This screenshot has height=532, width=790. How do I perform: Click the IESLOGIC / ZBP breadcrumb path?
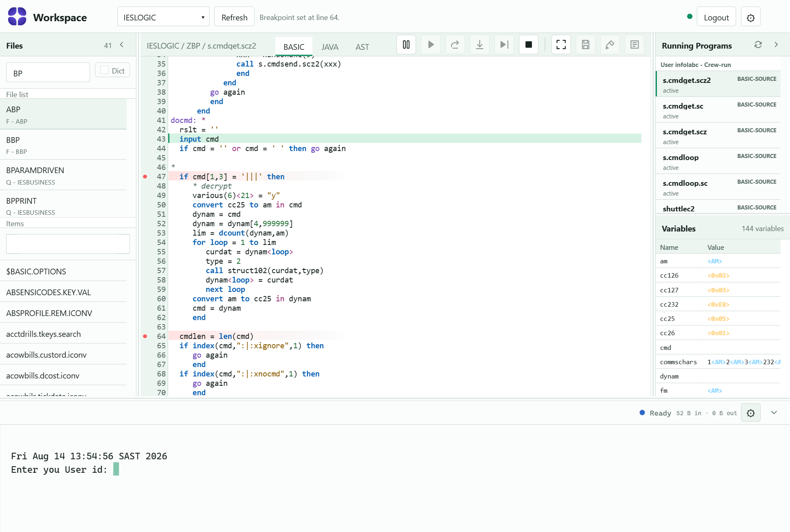click(174, 46)
